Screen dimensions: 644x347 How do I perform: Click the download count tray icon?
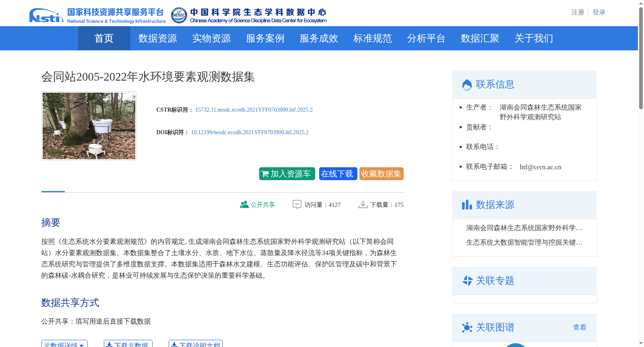(363, 205)
